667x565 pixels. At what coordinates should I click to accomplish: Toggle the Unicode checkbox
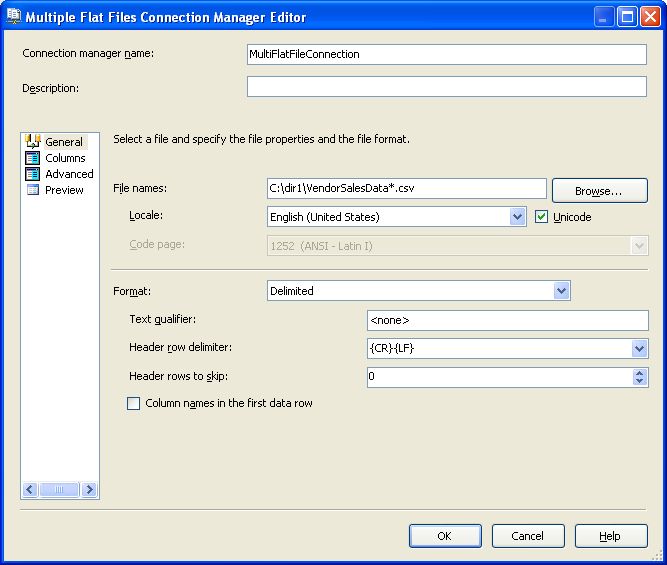coord(542,216)
